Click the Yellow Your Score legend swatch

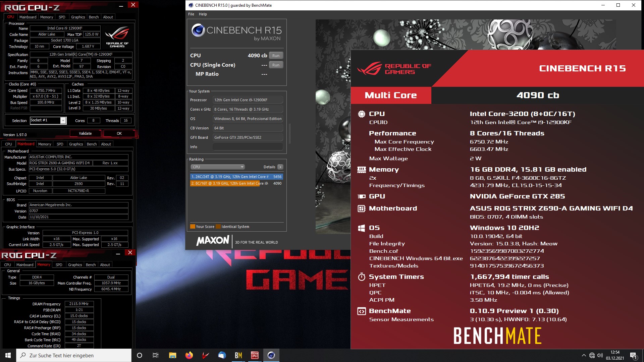tap(193, 227)
